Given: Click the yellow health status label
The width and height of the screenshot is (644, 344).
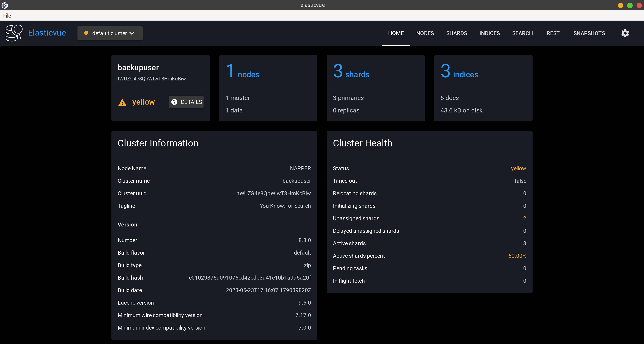Looking at the screenshot, I should coord(143,102).
